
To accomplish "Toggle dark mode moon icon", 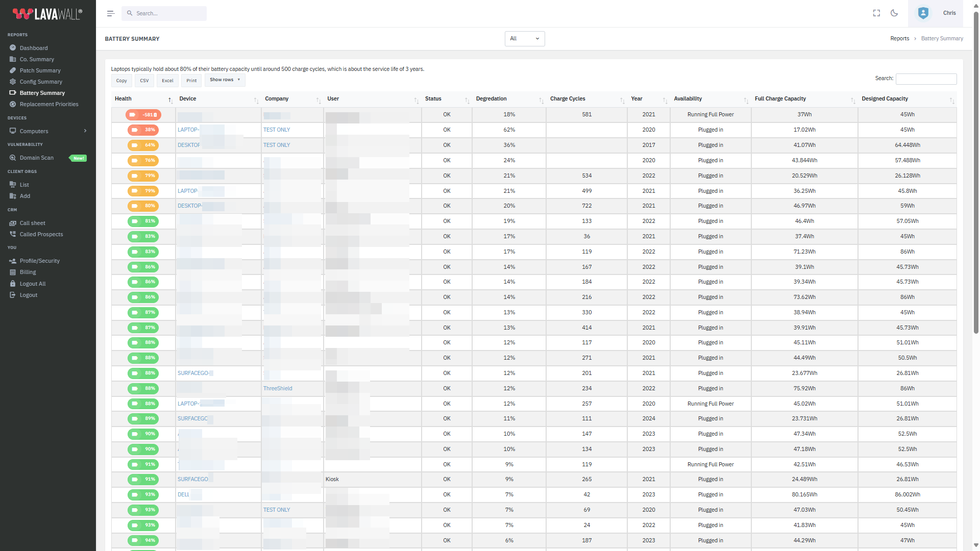I will (x=894, y=13).
